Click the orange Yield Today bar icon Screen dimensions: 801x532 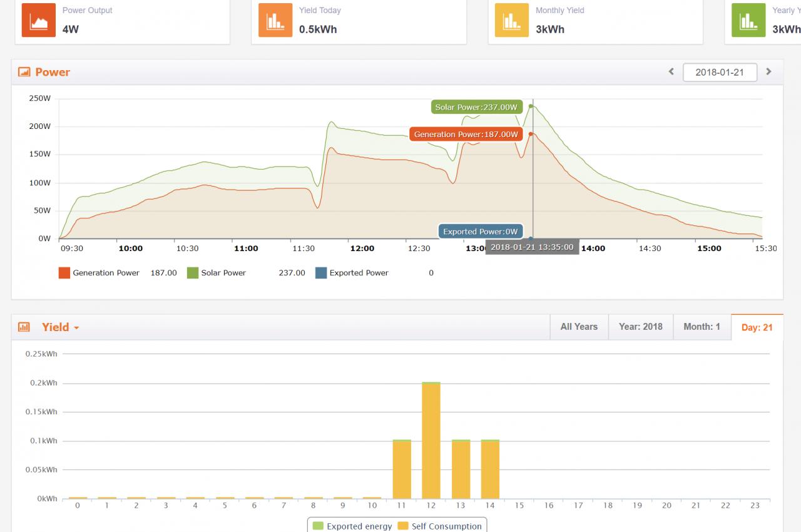[275, 20]
